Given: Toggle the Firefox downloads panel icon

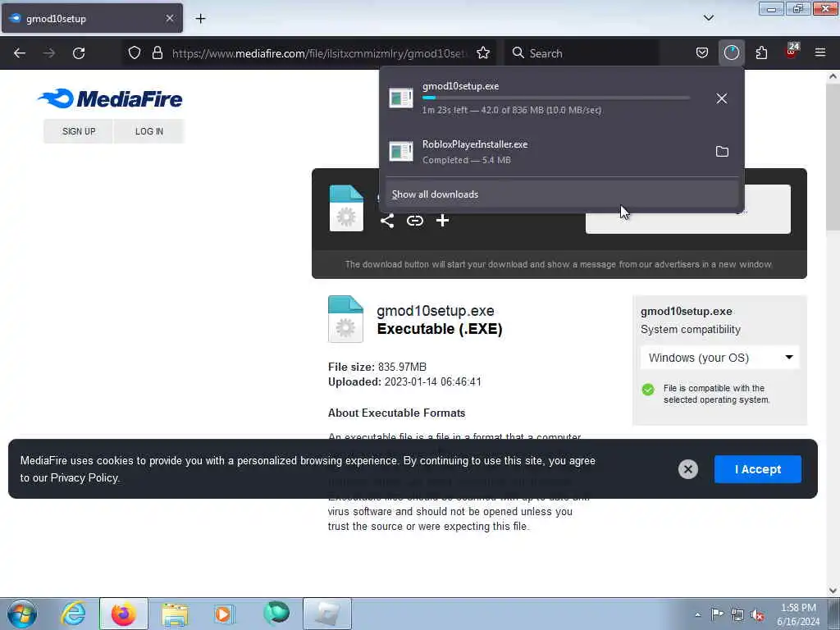Looking at the screenshot, I should click(731, 53).
